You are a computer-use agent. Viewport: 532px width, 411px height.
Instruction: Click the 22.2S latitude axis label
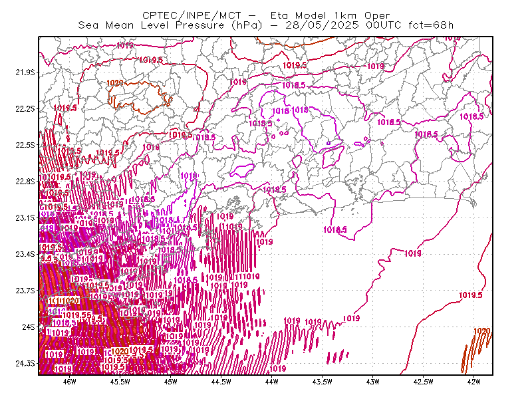click(25, 108)
